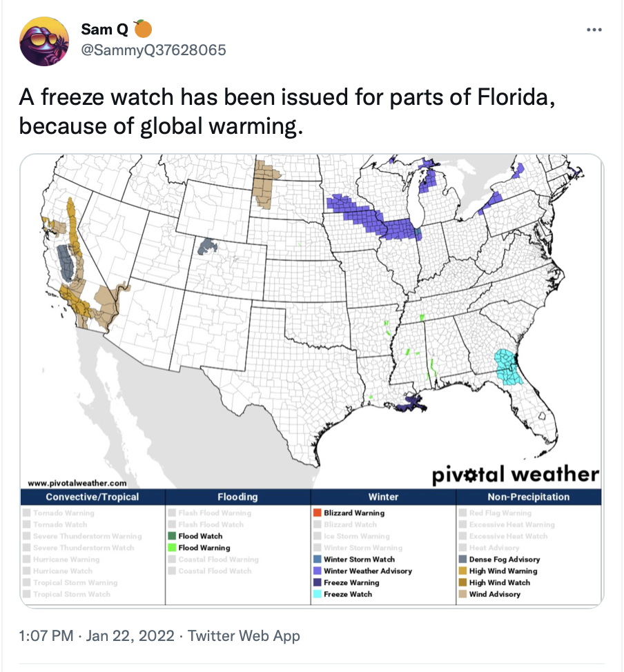Open the tweet timestamp 1:07 PM Jan 22, 2022
Viewport: 624px width, 672px height.
coord(97,635)
